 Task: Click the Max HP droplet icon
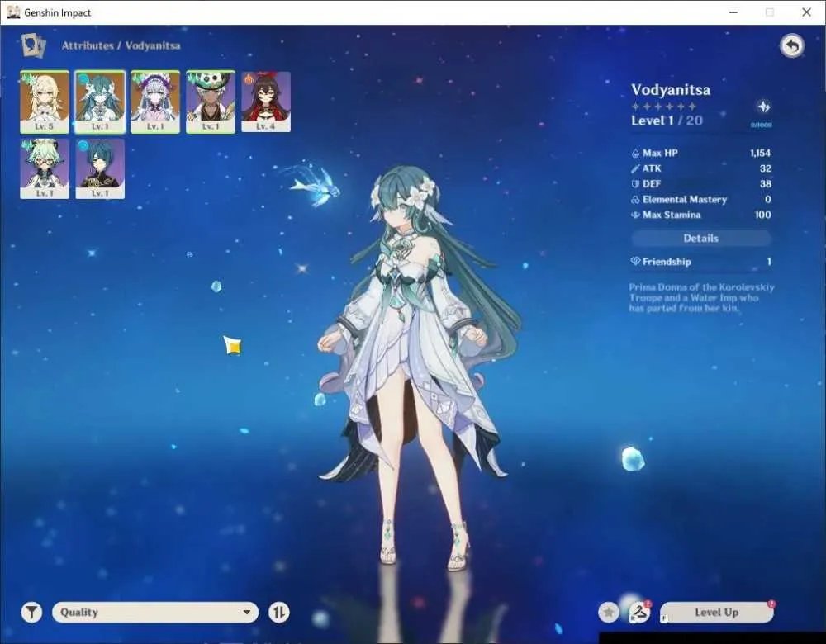[x=635, y=154]
